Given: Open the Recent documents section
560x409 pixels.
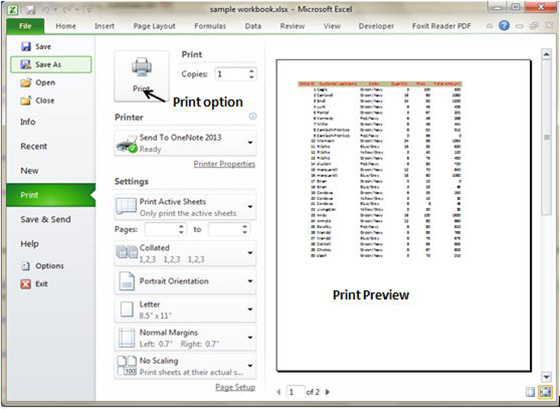Looking at the screenshot, I should coord(34,146).
